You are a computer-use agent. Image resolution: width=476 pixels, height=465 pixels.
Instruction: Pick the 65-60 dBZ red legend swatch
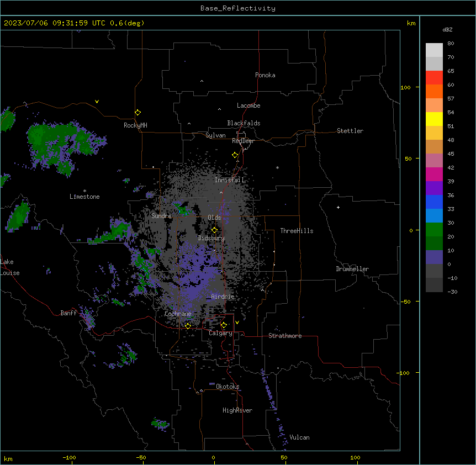pos(434,78)
